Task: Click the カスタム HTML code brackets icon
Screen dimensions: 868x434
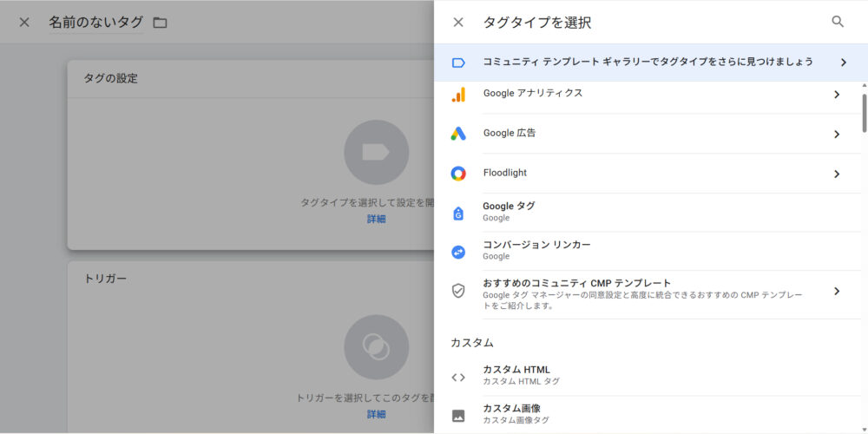Action: (458, 377)
